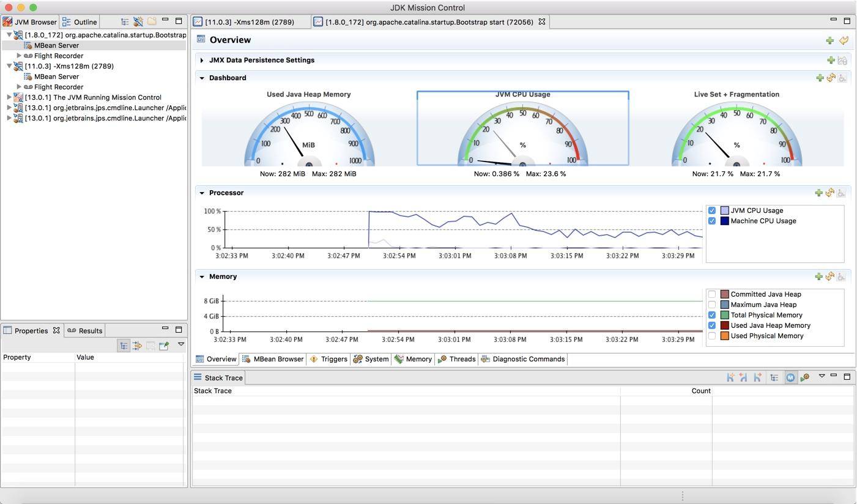Click the green plus icon in Processor section

tap(818, 193)
